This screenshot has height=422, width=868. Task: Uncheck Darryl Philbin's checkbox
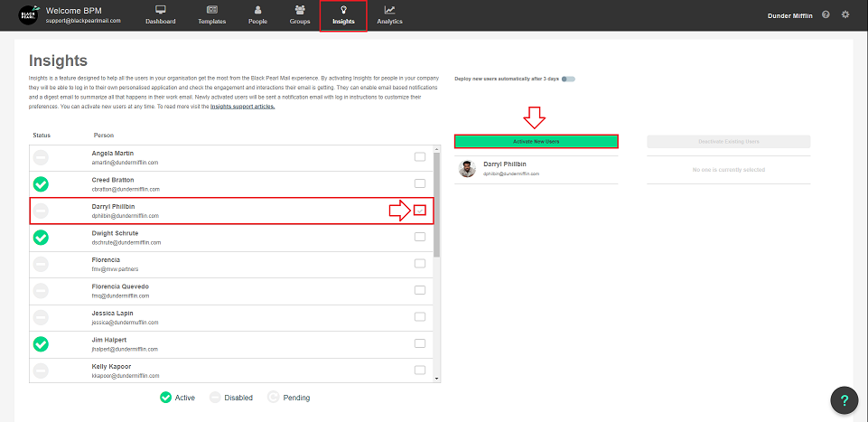(419, 211)
